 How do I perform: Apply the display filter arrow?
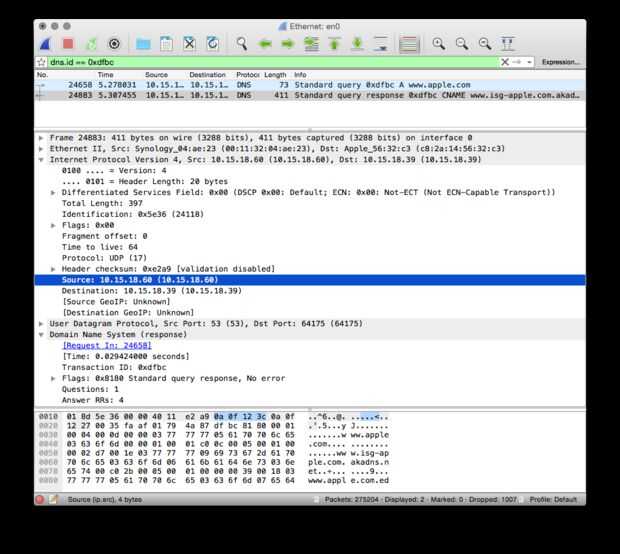[516, 62]
